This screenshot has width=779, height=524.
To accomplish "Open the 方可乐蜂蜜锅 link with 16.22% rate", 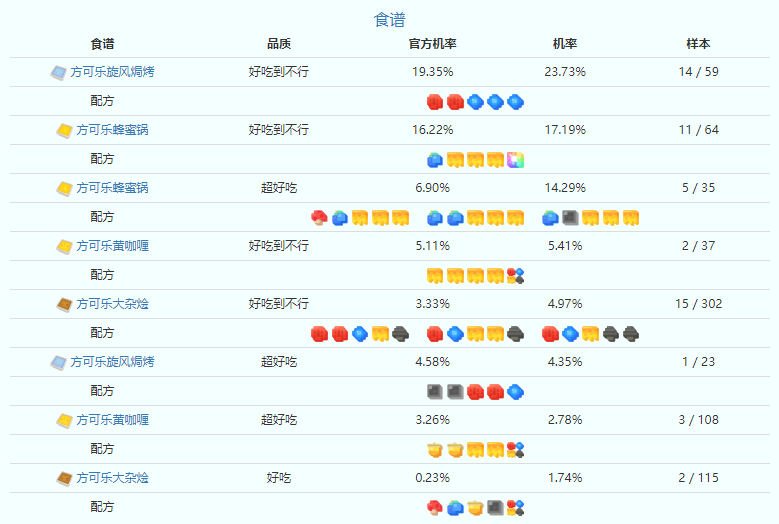I will tap(112, 130).
